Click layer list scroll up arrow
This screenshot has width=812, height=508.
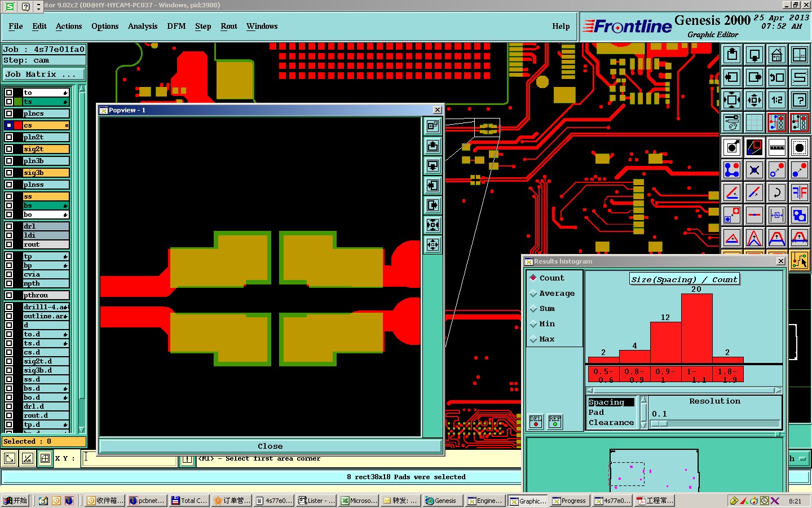(x=82, y=89)
